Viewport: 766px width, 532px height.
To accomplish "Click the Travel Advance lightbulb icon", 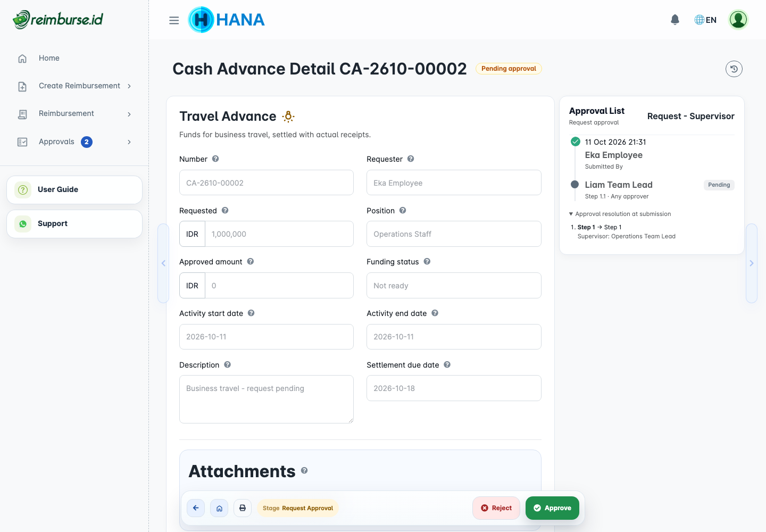I will click(288, 117).
